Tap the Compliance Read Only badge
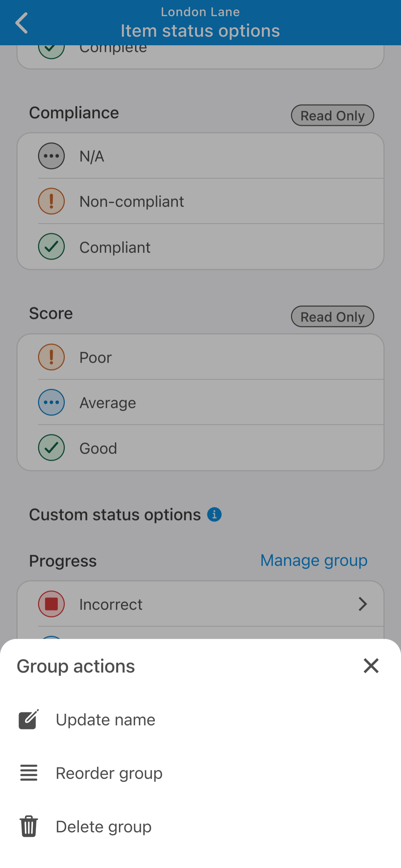Image resolution: width=401 pixels, height=868 pixels. point(332,116)
